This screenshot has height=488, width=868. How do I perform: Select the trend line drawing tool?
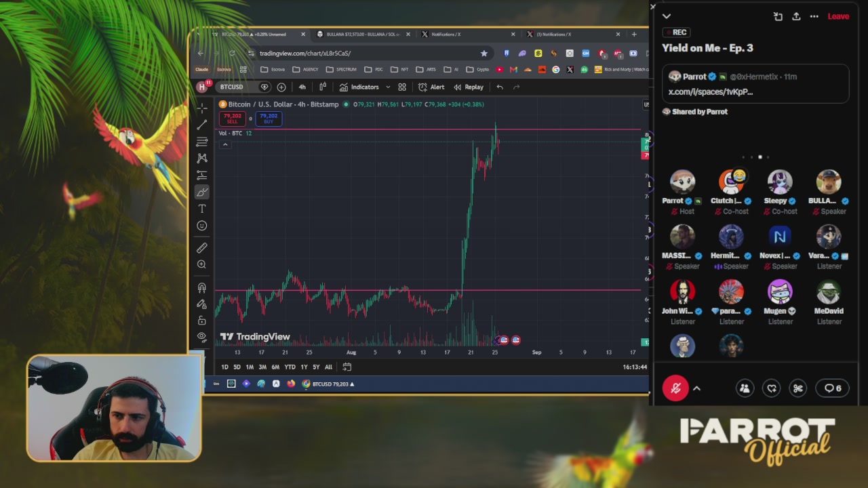click(202, 125)
